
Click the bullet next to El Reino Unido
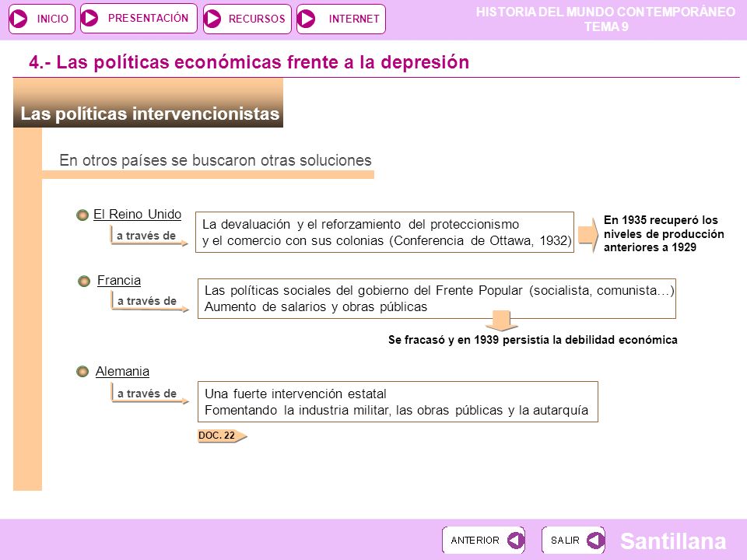(82, 215)
